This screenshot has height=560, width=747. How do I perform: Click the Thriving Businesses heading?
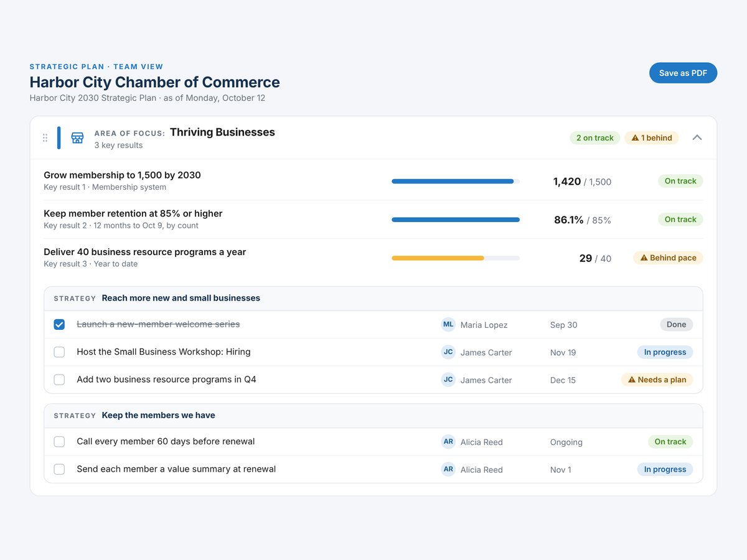click(x=222, y=132)
